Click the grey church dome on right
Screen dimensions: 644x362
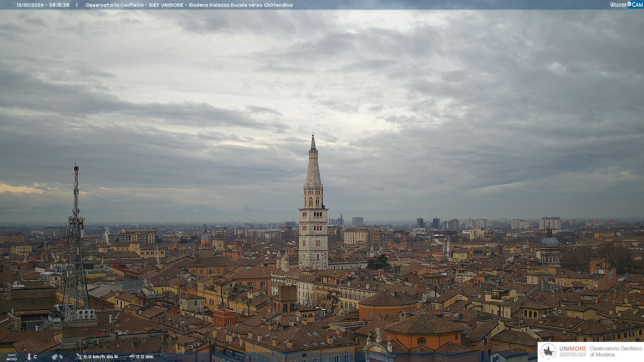click(549, 242)
